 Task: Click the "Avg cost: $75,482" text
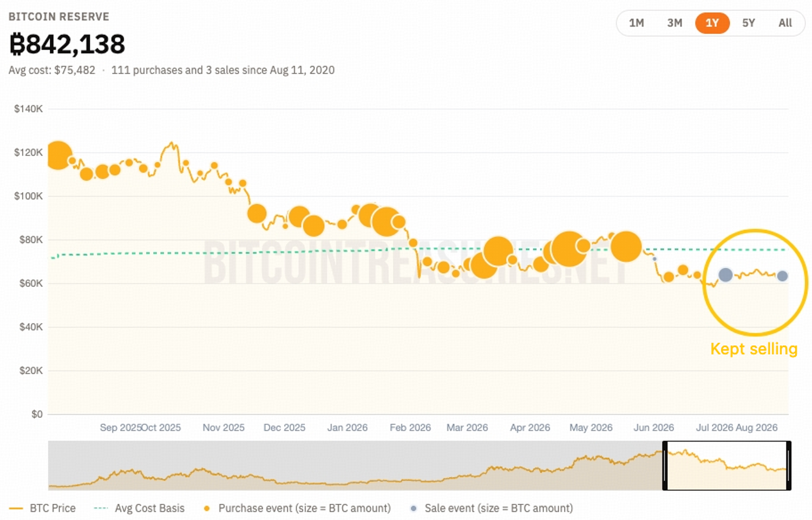(52, 70)
